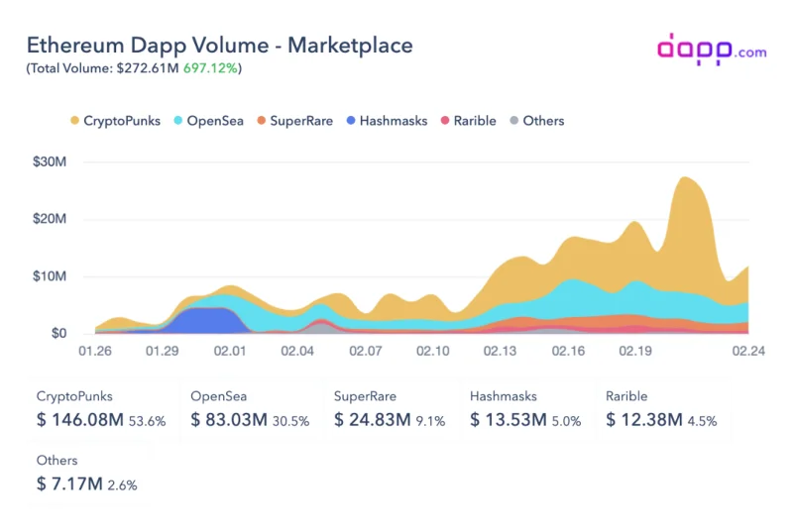Select the Rarible $12.38M stat card
The image size is (793, 532).
[x=663, y=410]
